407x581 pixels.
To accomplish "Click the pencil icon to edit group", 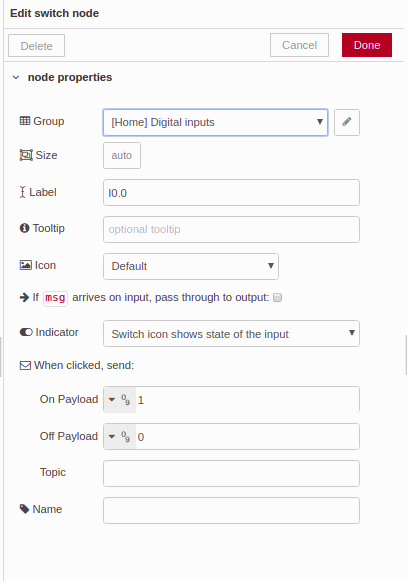I will point(347,122).
